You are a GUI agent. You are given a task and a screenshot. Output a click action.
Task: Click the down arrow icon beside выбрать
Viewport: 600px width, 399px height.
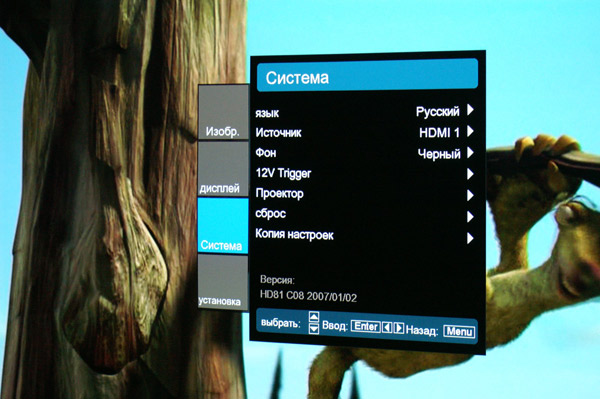314,328
